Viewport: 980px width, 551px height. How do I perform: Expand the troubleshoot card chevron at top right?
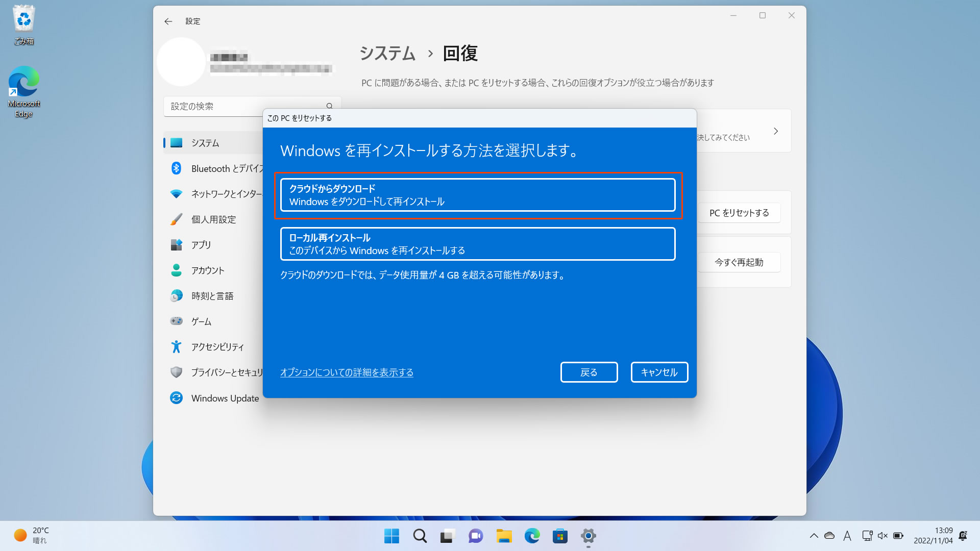776,131
